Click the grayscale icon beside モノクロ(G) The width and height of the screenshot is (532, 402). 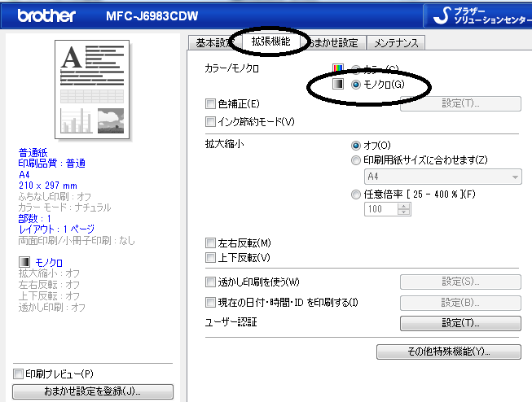[x=338, y=84]
